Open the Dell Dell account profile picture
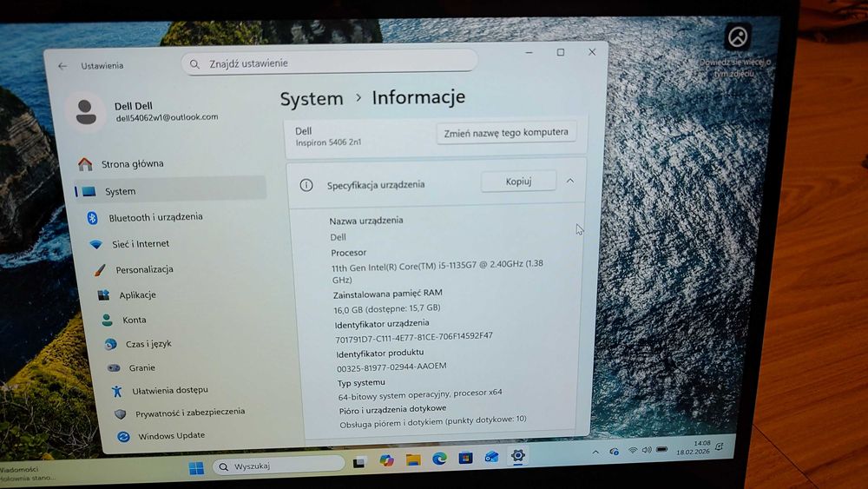The height and width of the screenshot is (489, 868). (86, 112)
